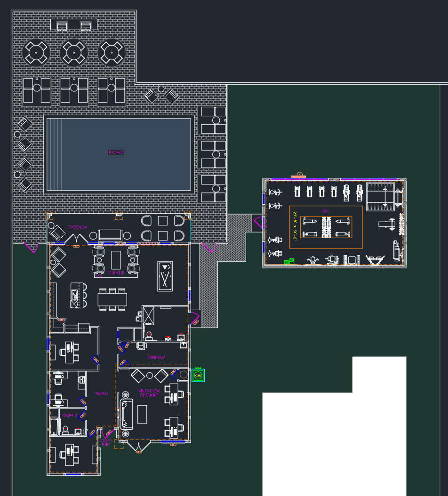Click the pool table symbol in the clubhouse

[x=165, y=275]
